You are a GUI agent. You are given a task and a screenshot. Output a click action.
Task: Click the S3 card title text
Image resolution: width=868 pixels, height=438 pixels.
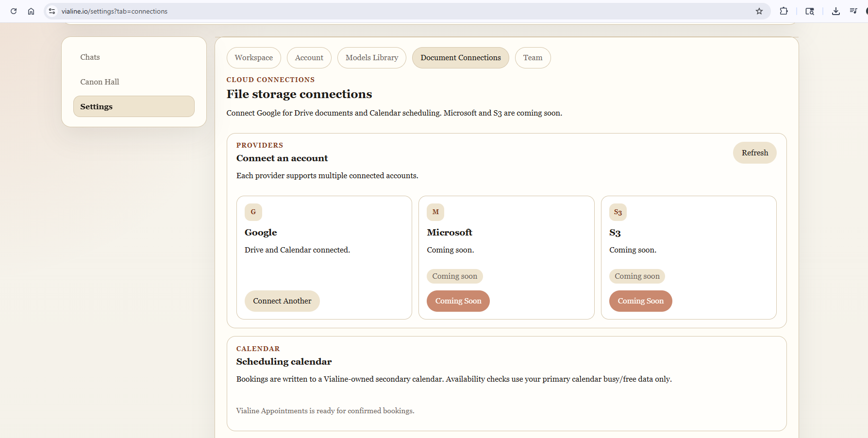tap(615, 233)
